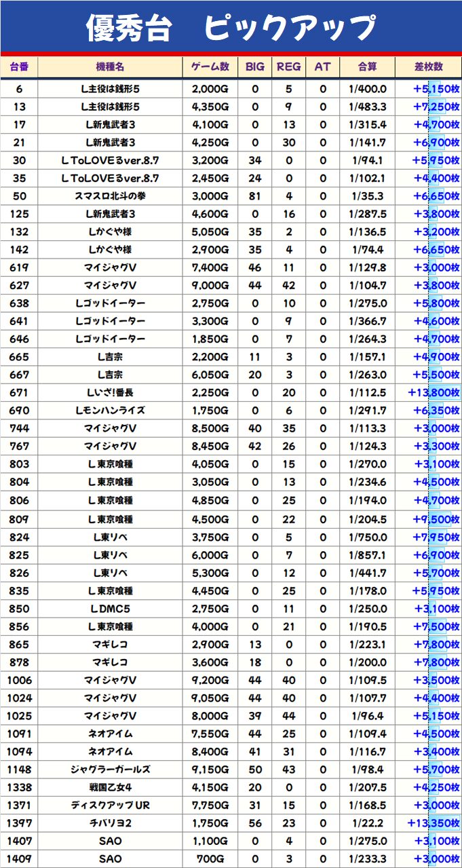Click the BIG column header
The height and width of the screenshot is (868, 462).
click(255, 67)
